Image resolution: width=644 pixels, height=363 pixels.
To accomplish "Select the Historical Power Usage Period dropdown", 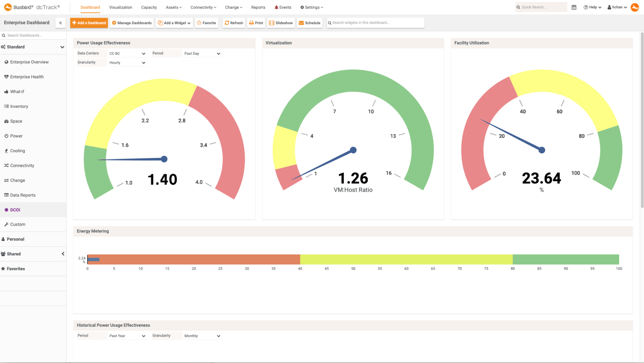I will coord(126,336).
